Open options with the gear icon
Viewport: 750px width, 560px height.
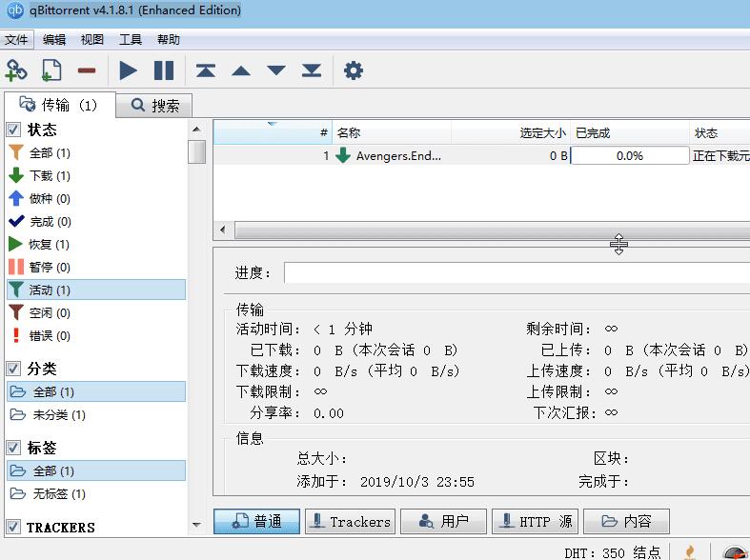(354, 70)
